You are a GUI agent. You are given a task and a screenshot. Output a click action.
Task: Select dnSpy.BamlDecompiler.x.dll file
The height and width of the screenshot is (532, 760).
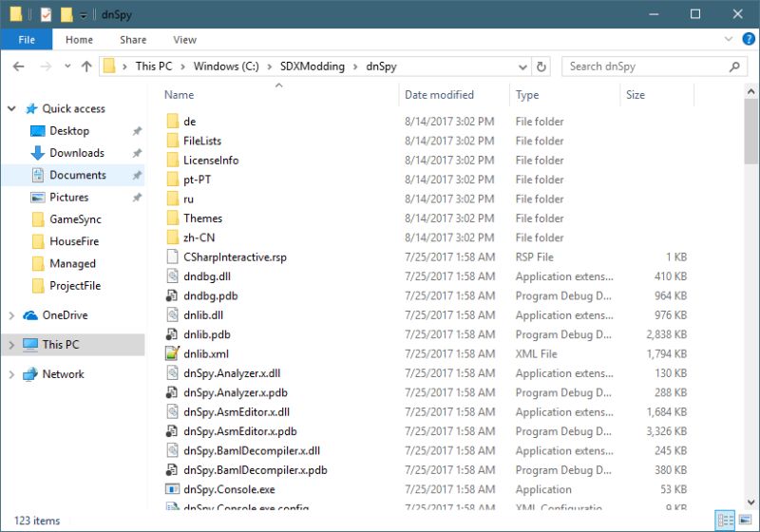[x=252, y=451]
